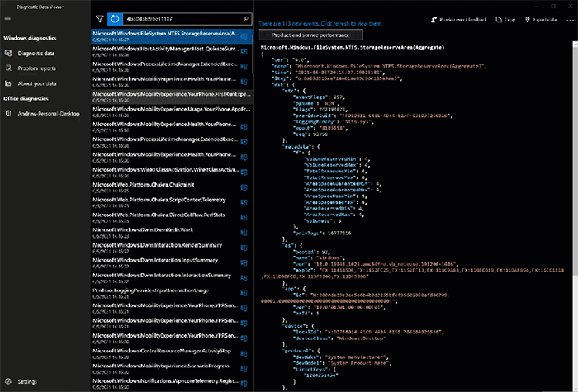Click Provide event feedback button
The width and height of the screenshot is (578, 392).
pos(459,20)
